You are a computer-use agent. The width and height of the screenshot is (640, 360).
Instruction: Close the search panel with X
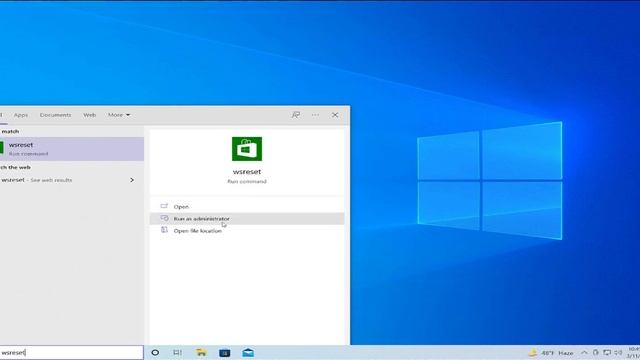(x=335, y=115)
